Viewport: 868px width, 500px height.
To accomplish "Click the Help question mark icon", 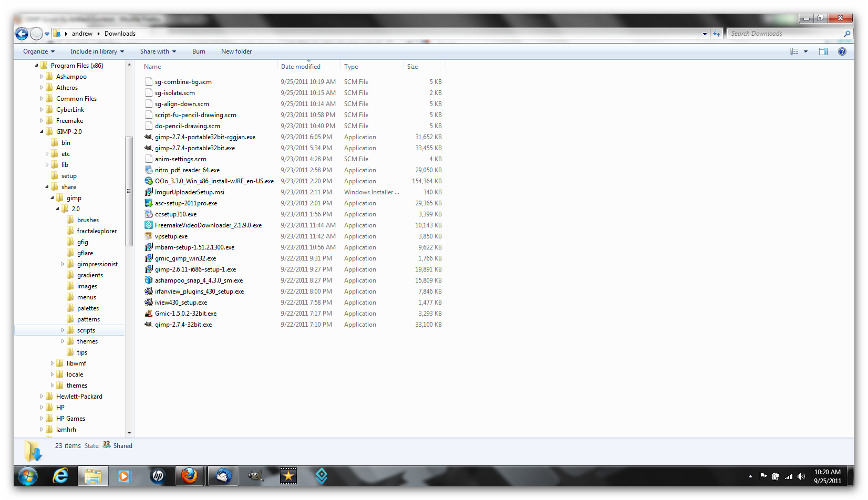I will point(842,51).
